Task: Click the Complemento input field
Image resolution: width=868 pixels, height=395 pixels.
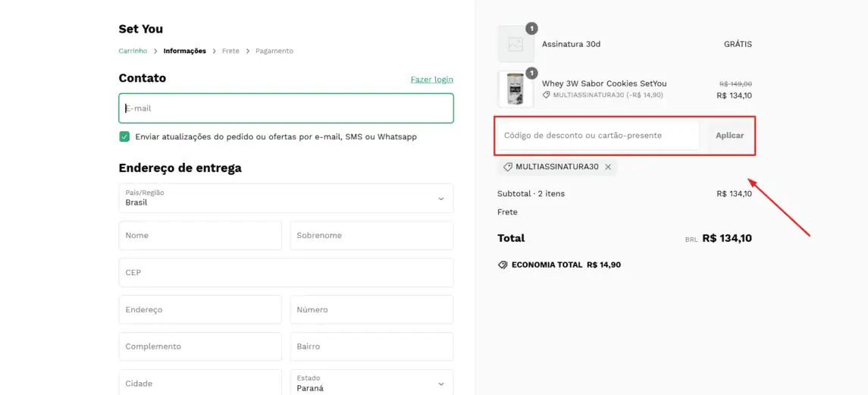Action: pyautogui.click(x=200, y=346)
